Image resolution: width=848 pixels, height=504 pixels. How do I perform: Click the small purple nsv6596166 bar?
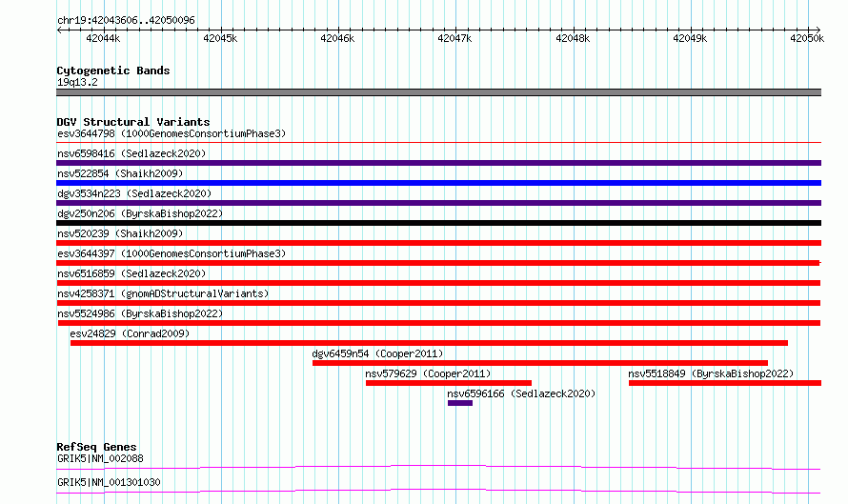coord(459,403)
